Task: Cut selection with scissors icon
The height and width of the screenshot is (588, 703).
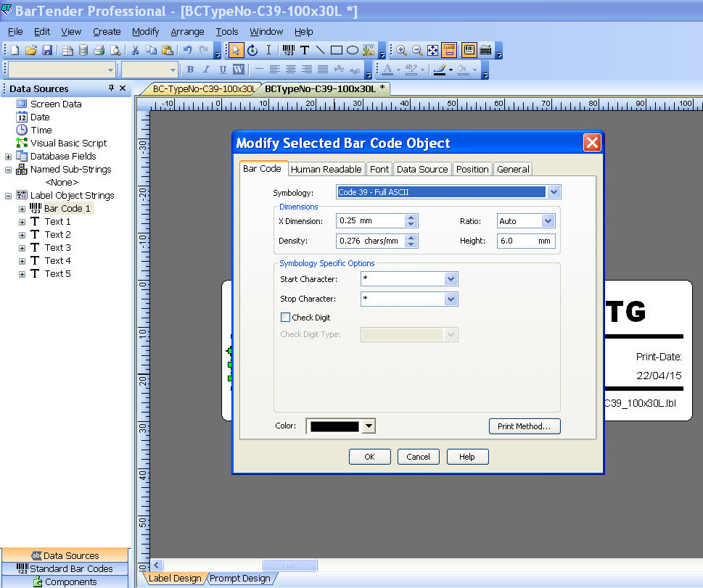Action: tap(135, 50)
